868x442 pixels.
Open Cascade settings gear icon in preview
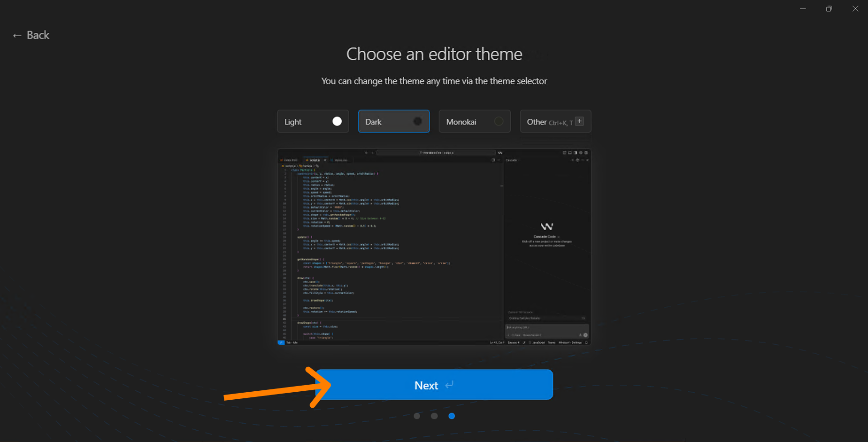pyautogui.click(x=577, y=160)
